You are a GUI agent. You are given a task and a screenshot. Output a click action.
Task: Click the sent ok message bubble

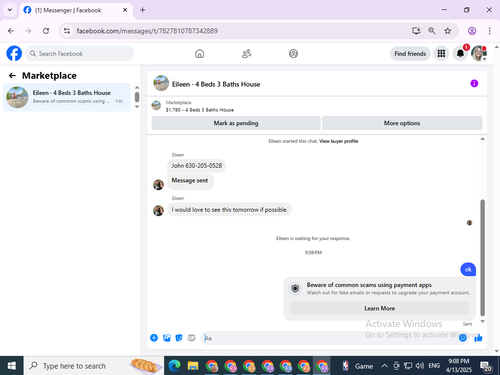[468, 269]
